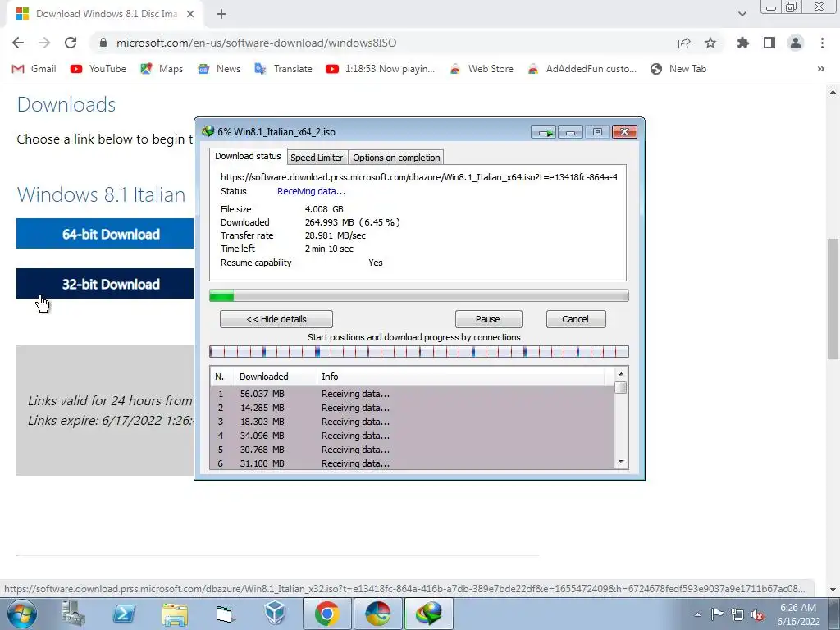This screenshot has height=630, width=840.
Task: Open the Web Store bookmark
Action: (x=481, y=69)
